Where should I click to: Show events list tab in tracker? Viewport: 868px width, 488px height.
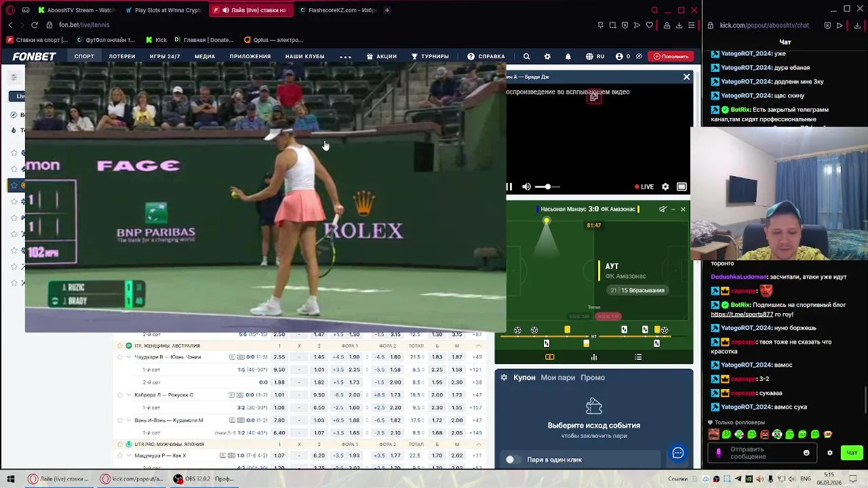638,357
